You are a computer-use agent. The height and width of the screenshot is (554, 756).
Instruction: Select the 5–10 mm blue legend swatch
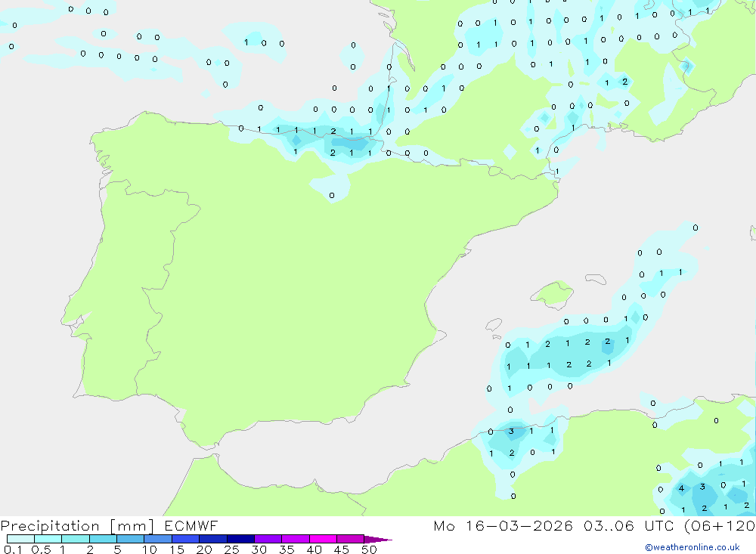[131, 539]
